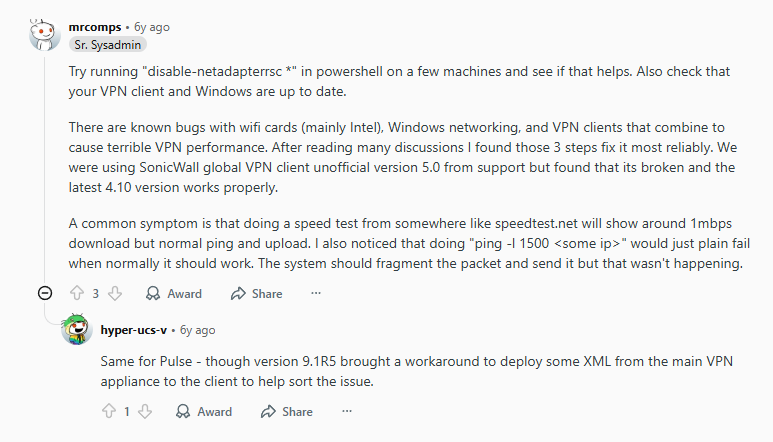The width and height of the screenshot is (773, 442).
Task: Give Award to mrcomps comment
Action: [174, 294]
